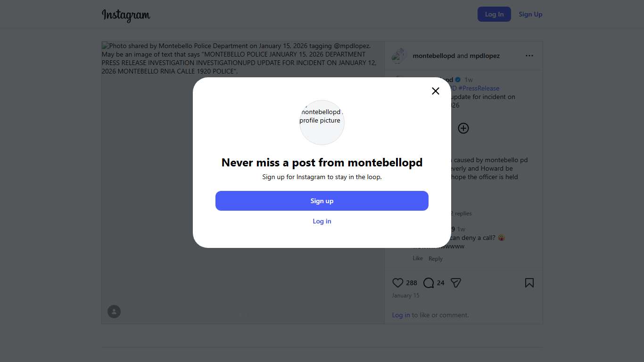This screenshot has height=362, width=644.
Task: Click the speech bubble comment icon
Action: pyautogui.click(x=429, y=283)
